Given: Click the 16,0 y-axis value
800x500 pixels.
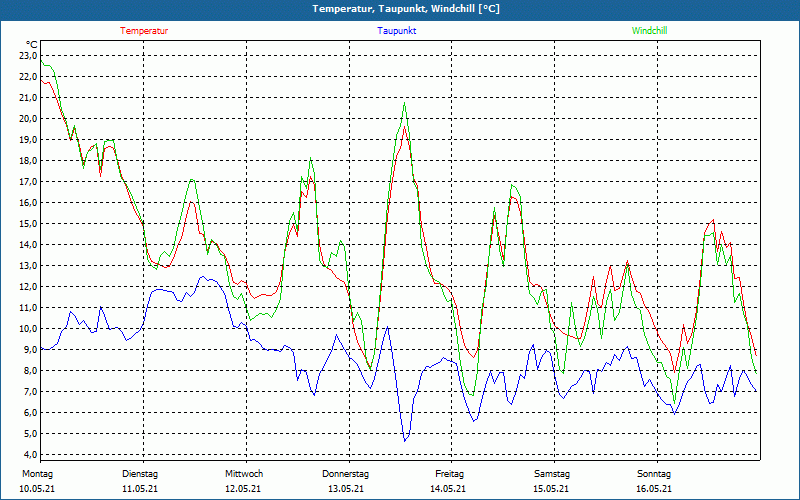Looking at the screenshot, I should click(x=28, y=203).
